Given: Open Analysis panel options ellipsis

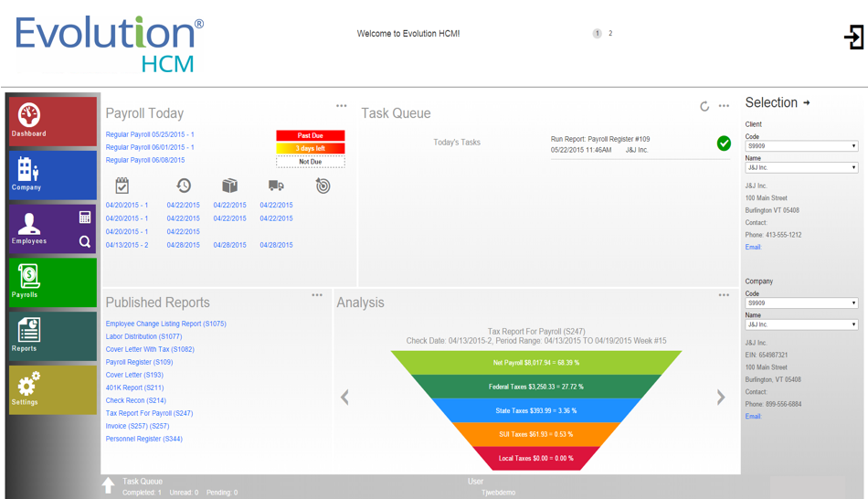Looking at the screenshot, I should point(724,295).
